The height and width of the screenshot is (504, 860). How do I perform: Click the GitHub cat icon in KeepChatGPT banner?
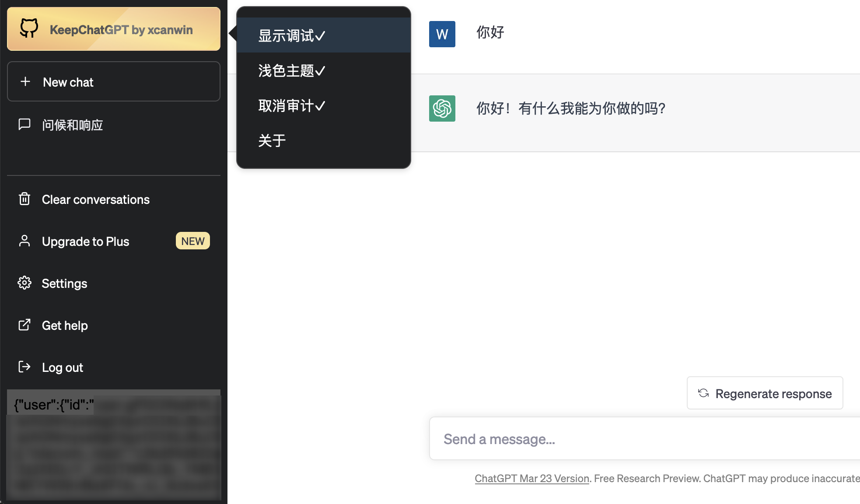[x=29, y=28]
